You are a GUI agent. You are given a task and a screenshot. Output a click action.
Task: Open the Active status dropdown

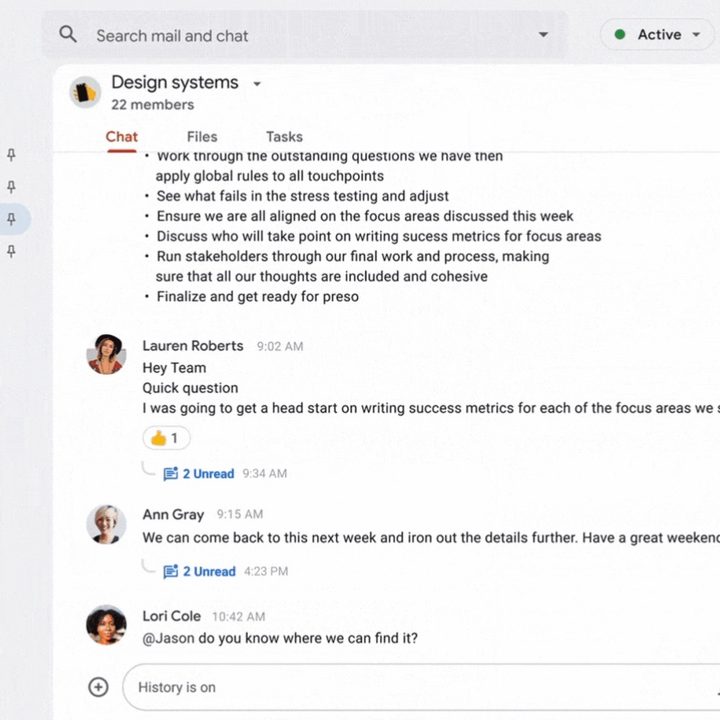(x=657, y=34)
